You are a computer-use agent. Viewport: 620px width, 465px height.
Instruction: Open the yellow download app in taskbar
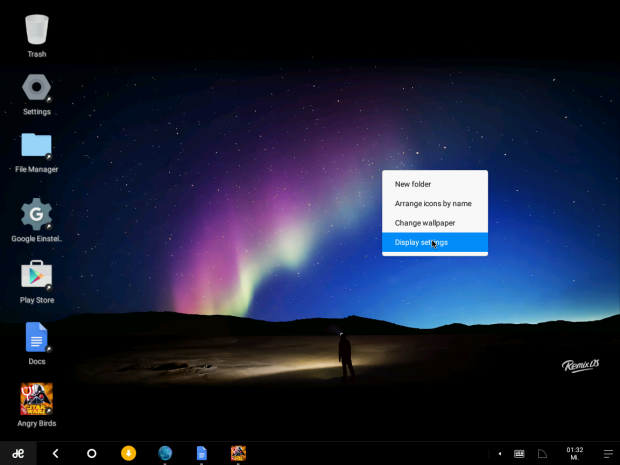(x=128, y=453)
